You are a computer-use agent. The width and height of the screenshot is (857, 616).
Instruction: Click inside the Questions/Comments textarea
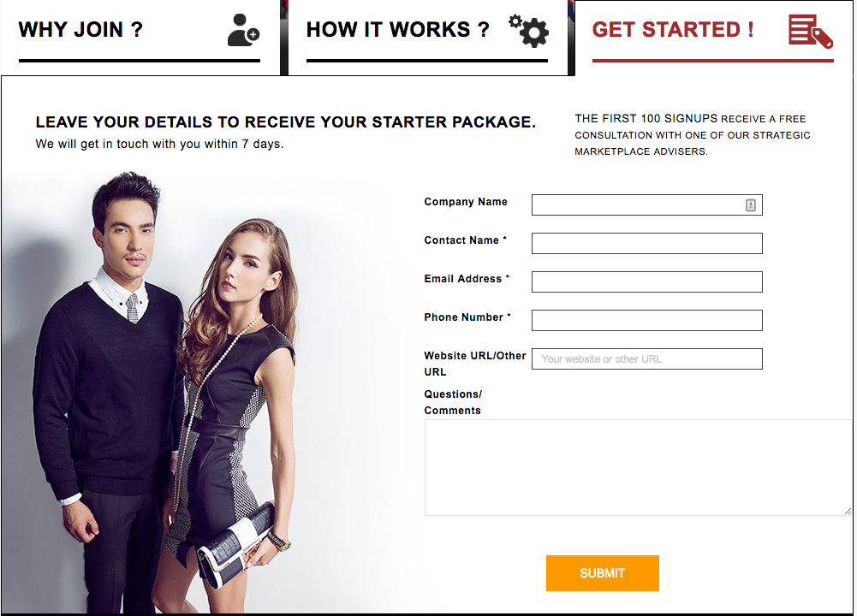click(x=638, y=467)
